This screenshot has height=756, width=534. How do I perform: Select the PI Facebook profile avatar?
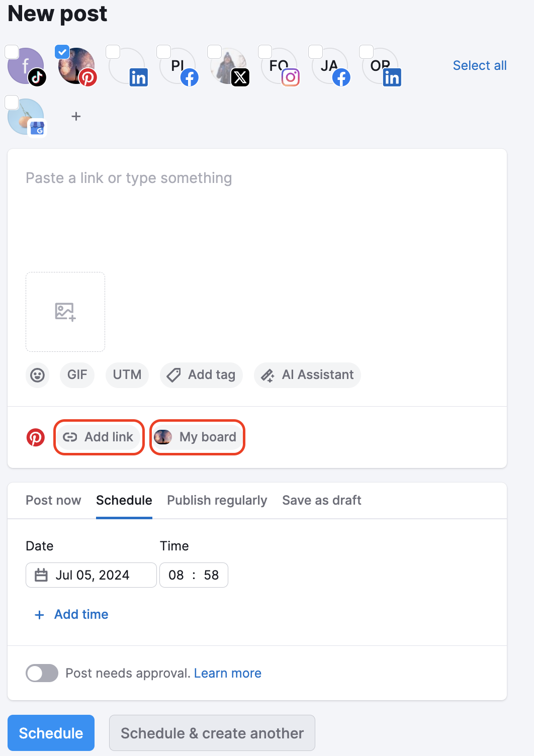click(x=178, y=66)
